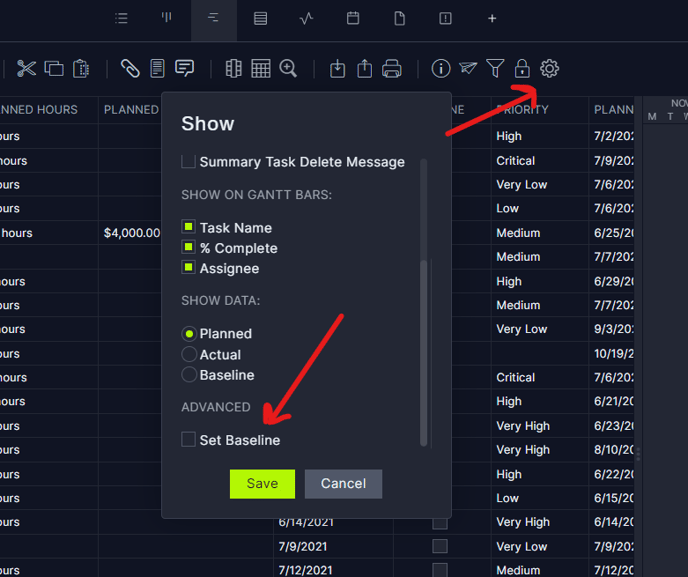The height and width of the screenshot is (577, 688).
Task: Select the Planned radio option
Action: [189, 334]
